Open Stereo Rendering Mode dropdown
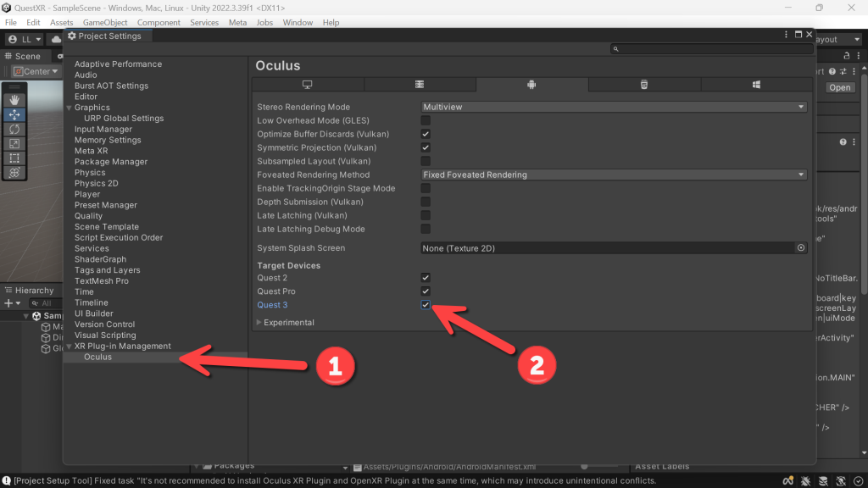The image size is (868, 488). [x=614, y=107]
